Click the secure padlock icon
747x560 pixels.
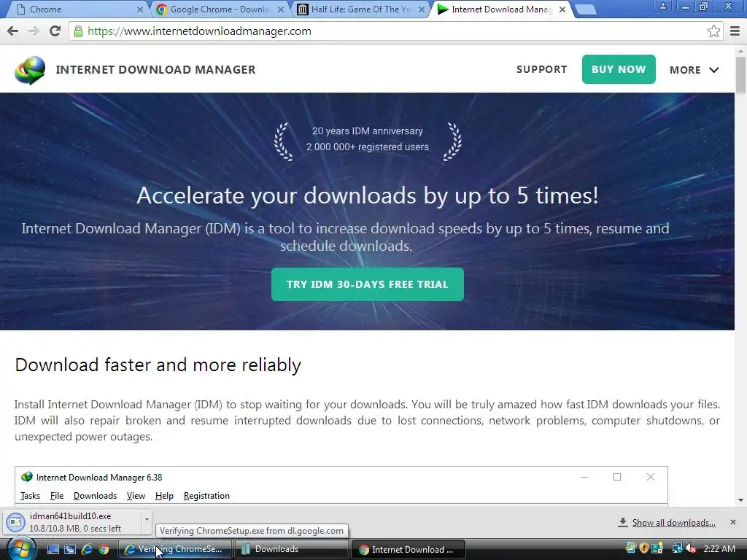(78, 31)
